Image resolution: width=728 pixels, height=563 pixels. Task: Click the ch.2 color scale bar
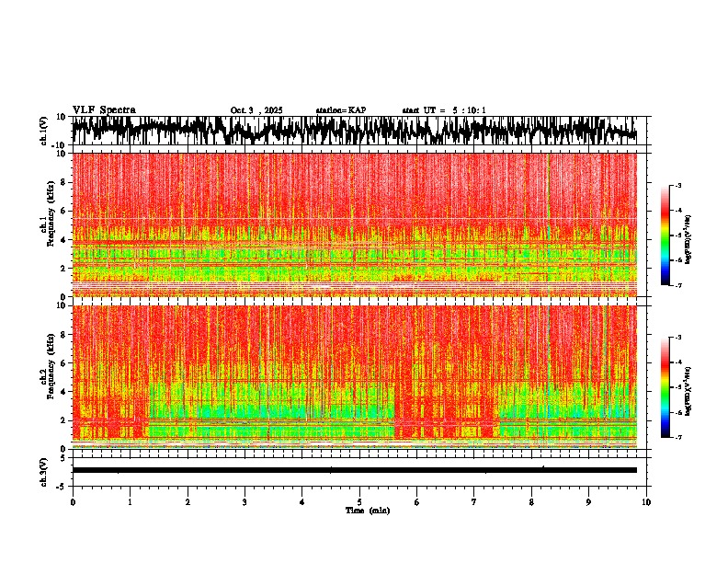pyautogui.click(x=665, y=387)
